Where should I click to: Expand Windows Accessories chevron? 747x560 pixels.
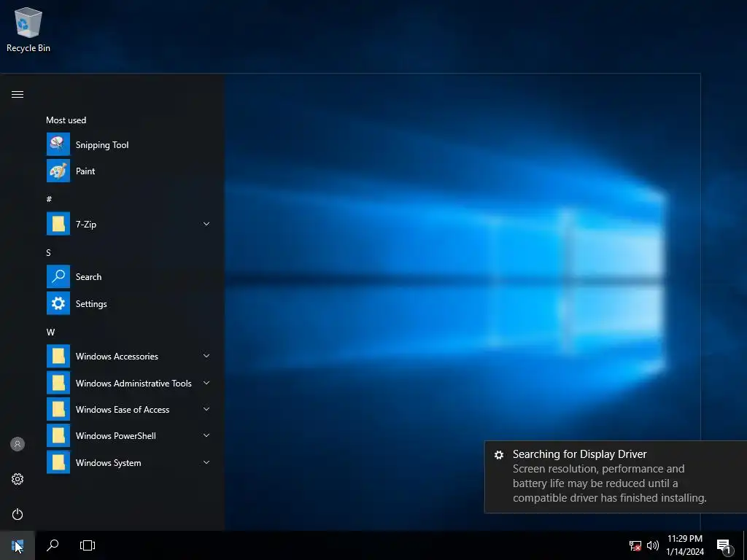(x=206, y=356)
